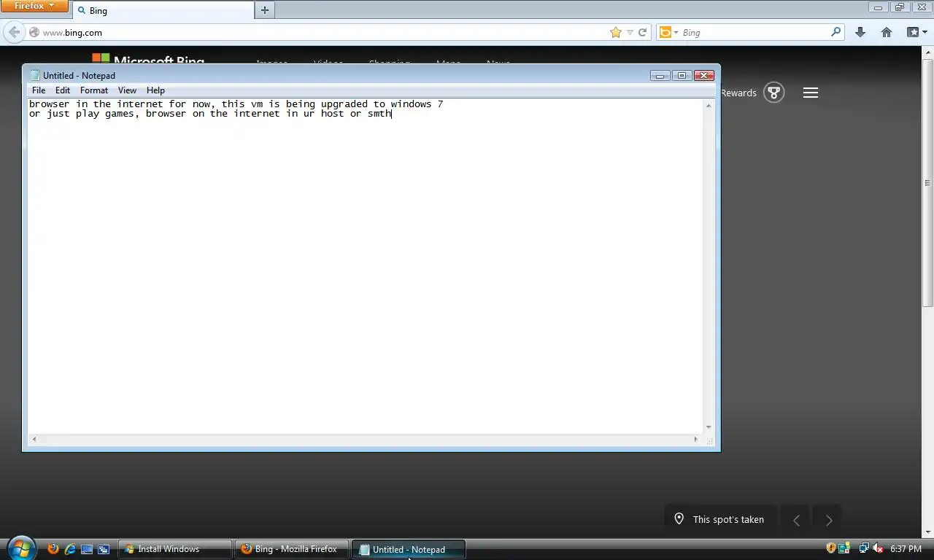Screen dimensions: 934x560
Task: Minimize the Firefox window
Action: pos(879,7)
